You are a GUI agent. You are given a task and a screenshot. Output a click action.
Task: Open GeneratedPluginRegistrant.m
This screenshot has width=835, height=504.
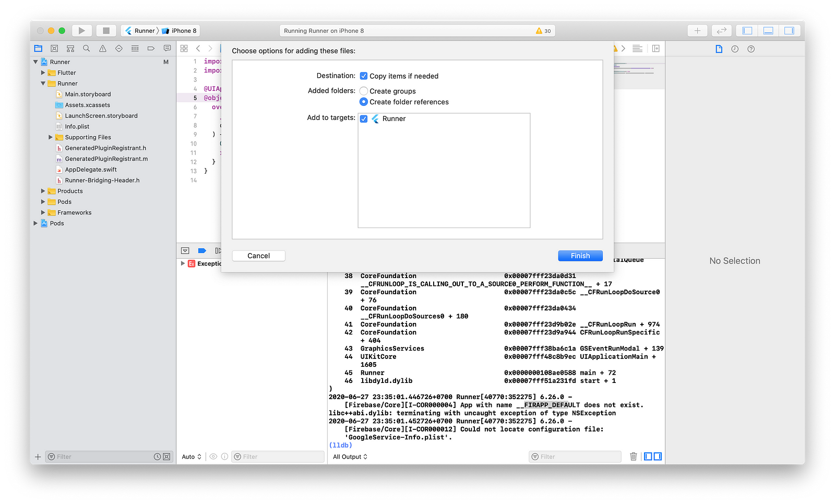(x=106, y=159)
